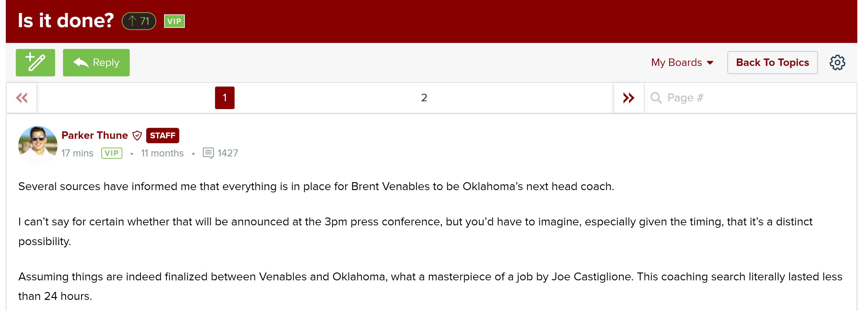Go to page 2 of thread
Screen dimensions: 868x311
[x=424, y=98]
